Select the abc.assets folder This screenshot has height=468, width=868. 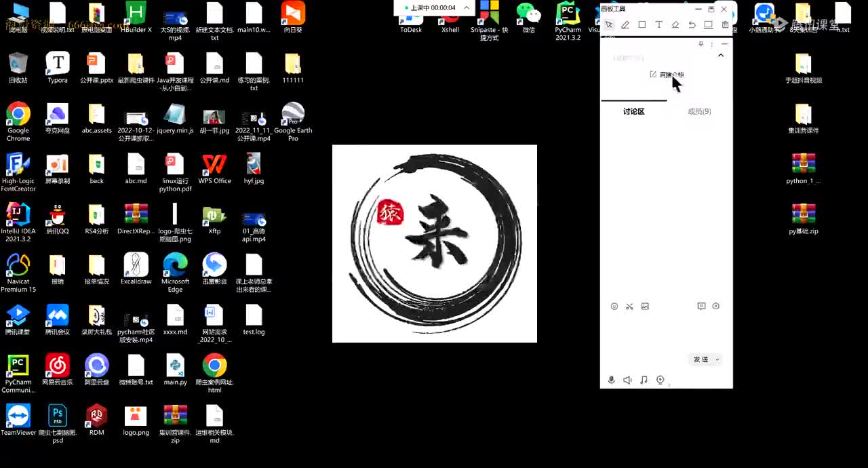pyautogui.click(x=96, y=118)
